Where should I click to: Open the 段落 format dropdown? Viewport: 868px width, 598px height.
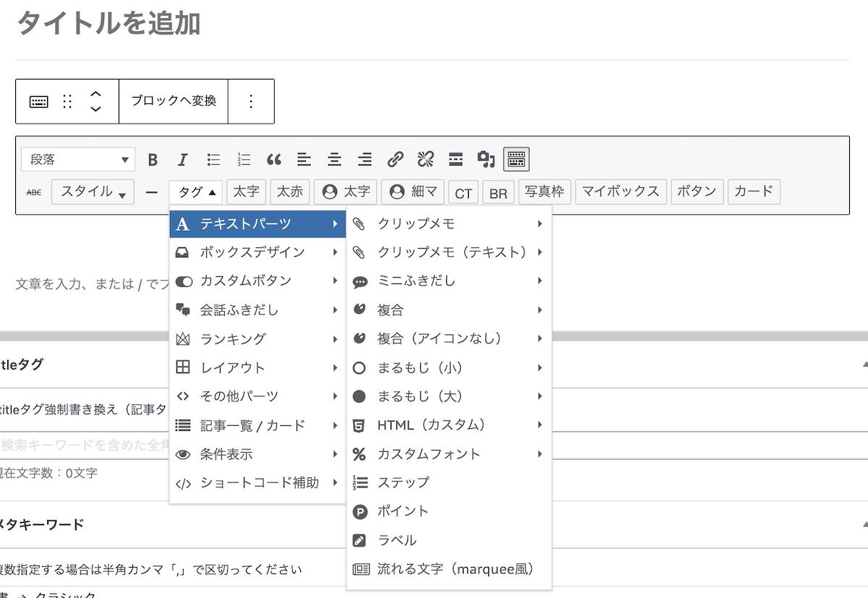(x=78, y=160)
